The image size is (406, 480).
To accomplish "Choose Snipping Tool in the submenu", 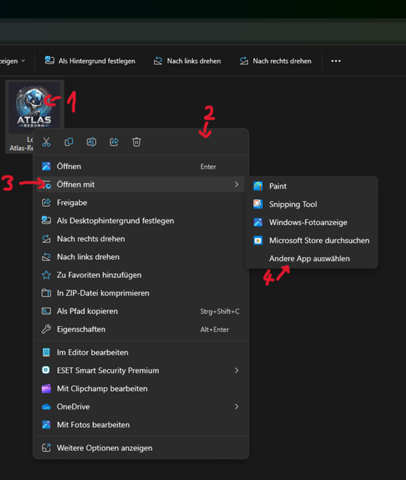I will coord(312,204).
